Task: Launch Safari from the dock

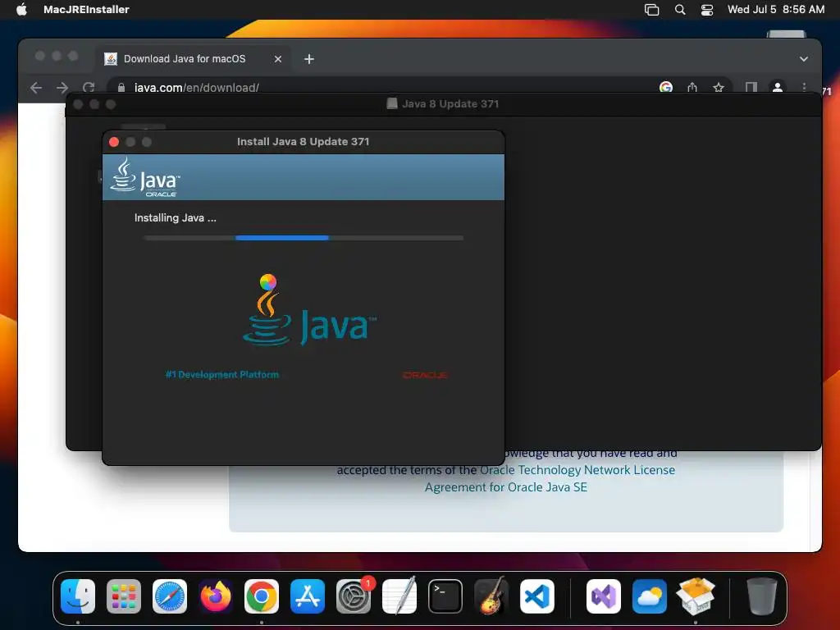Action: click(170, 596)
